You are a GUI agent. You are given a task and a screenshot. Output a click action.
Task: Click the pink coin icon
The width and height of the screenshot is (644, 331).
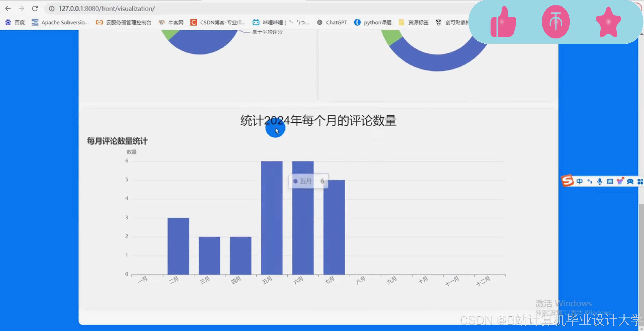556,22
